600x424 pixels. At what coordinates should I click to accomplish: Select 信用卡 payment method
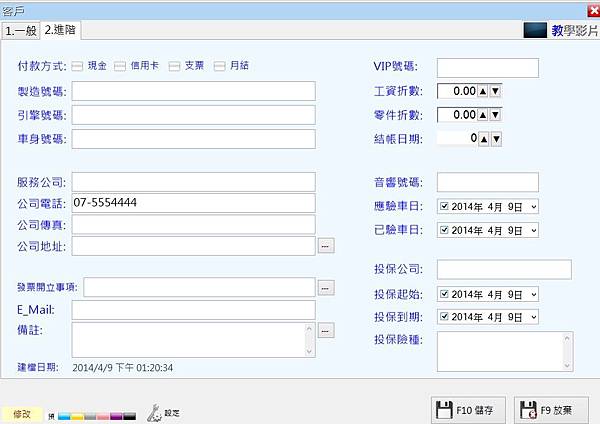pos(120,66)
